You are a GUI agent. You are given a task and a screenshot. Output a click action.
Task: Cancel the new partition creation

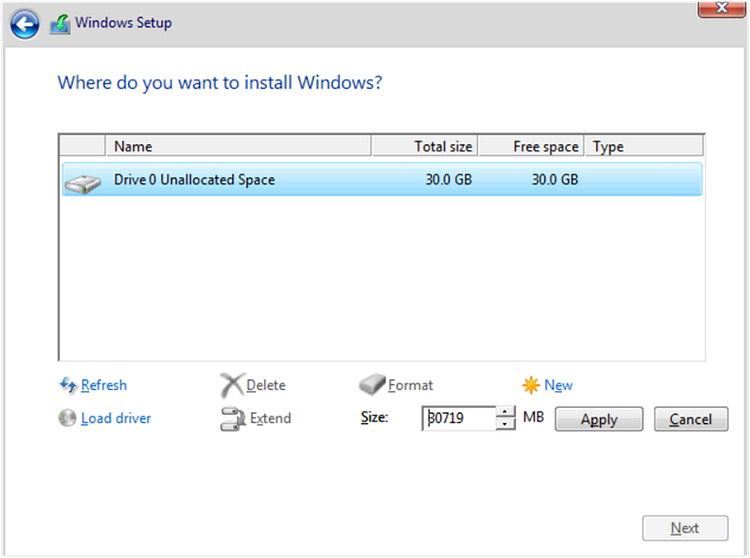691,419
